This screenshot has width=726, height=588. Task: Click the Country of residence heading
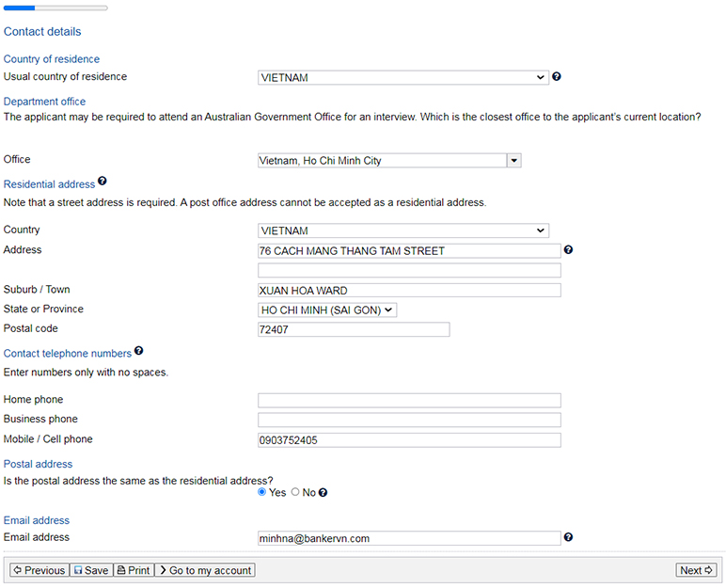(x=52, y=59)
